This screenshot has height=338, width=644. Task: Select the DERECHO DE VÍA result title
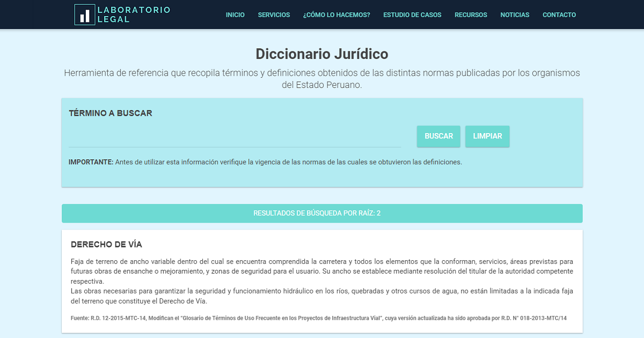106,245
